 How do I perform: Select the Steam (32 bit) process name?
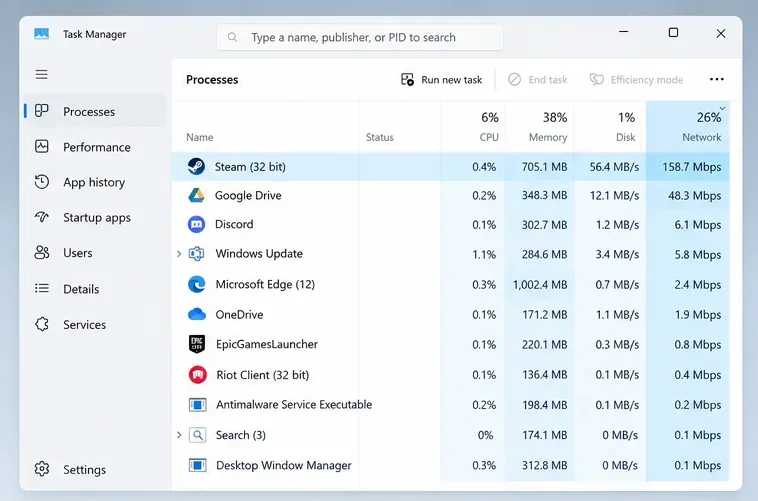point(250,167)
